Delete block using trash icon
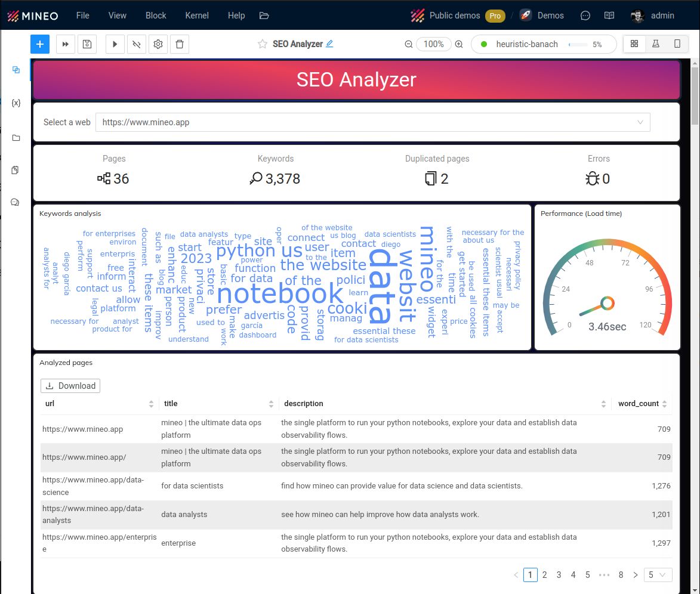This screenshot has width=700, height=594. click(x=180, y=44)
